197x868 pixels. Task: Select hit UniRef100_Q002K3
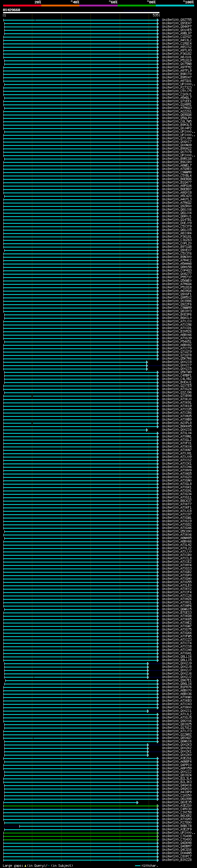[x=177, y=745]
